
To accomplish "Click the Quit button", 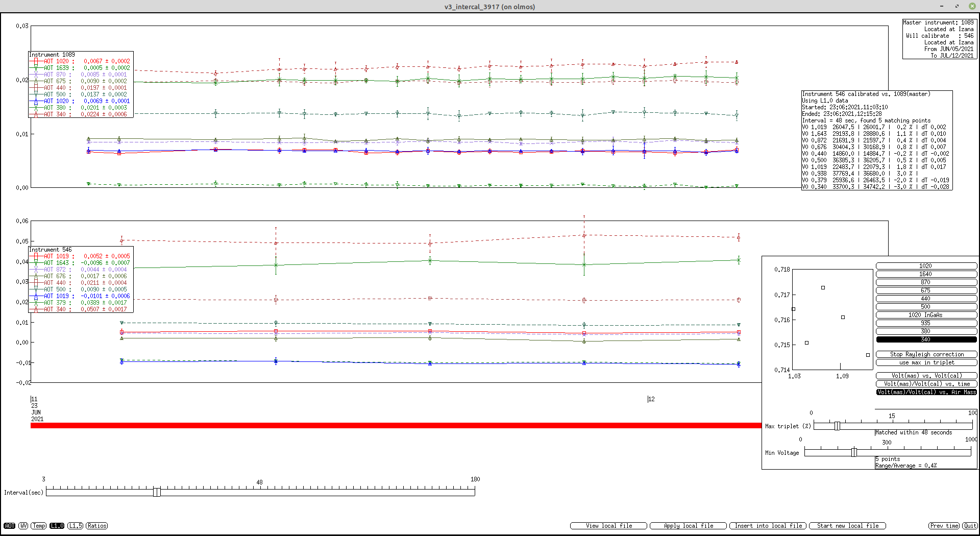I will click(x=970, y=526).
